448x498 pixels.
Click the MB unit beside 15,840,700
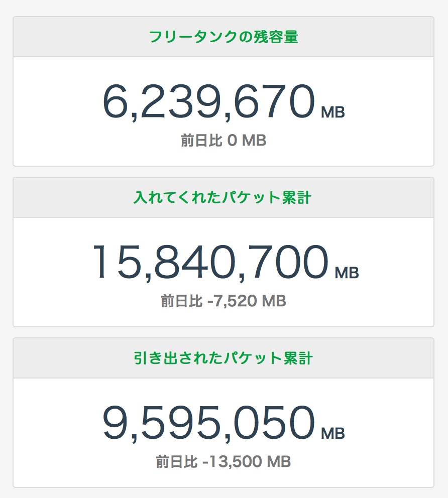(347, 273)
